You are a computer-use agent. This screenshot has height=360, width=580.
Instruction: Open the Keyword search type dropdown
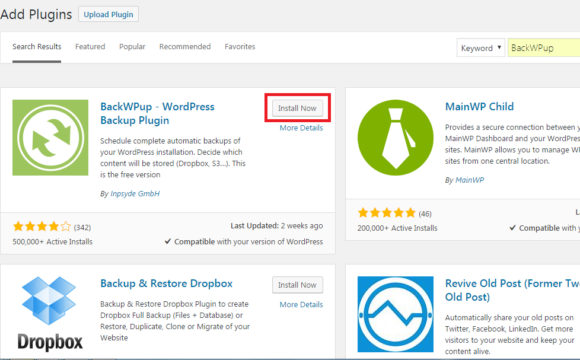click(x=480, y=48)
